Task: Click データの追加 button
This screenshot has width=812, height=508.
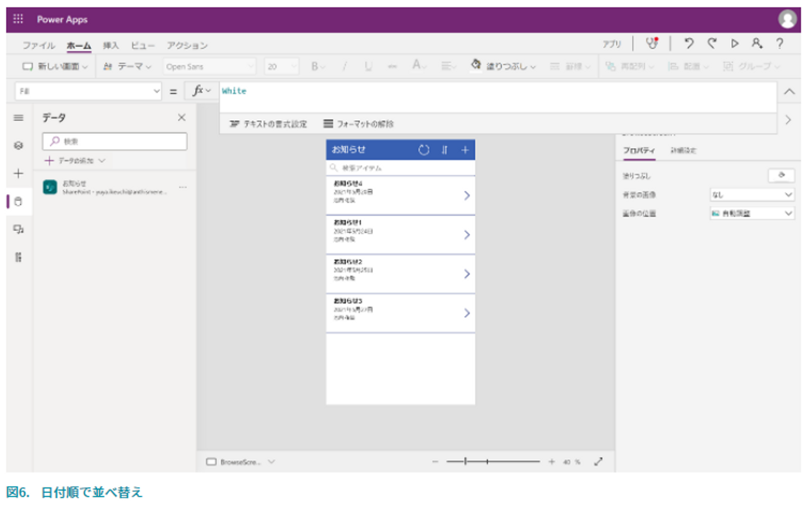Action: [75, 161]
